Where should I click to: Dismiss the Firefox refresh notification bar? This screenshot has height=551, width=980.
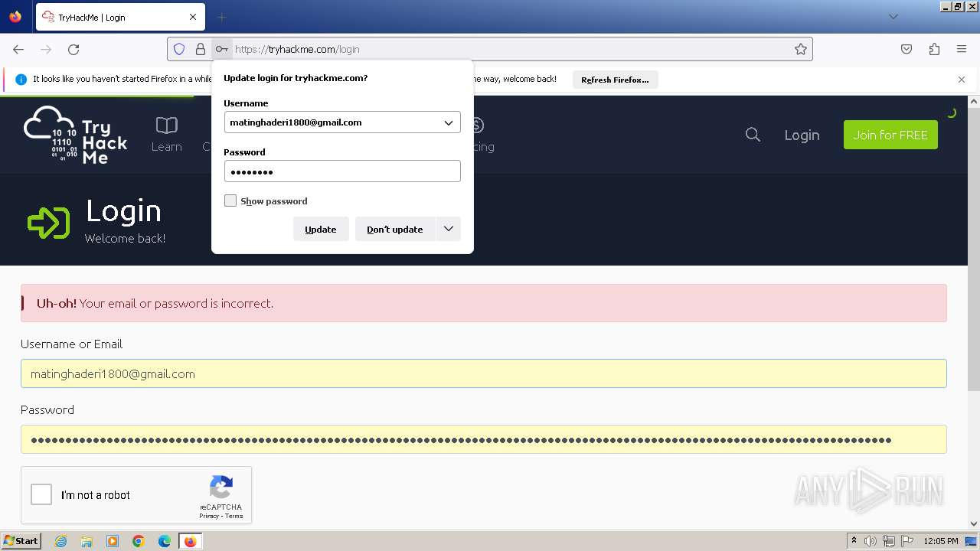point(962,80)
